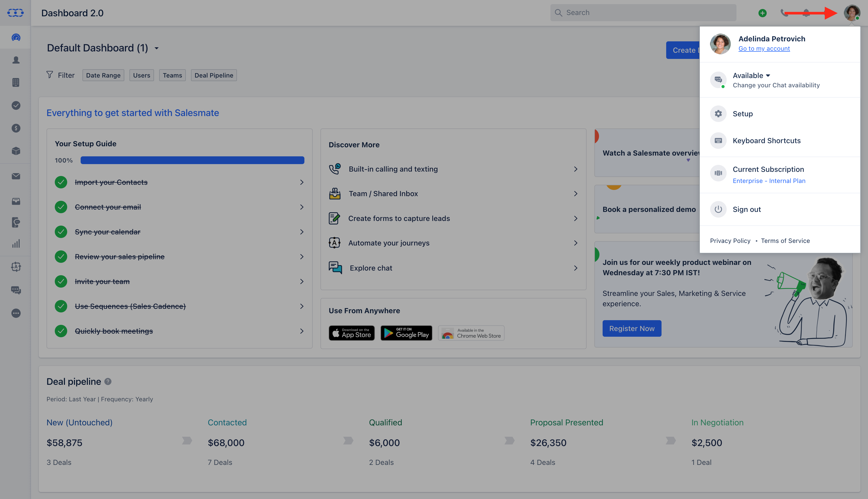Click the user avatar in top bar

click(x=852, y=13)
